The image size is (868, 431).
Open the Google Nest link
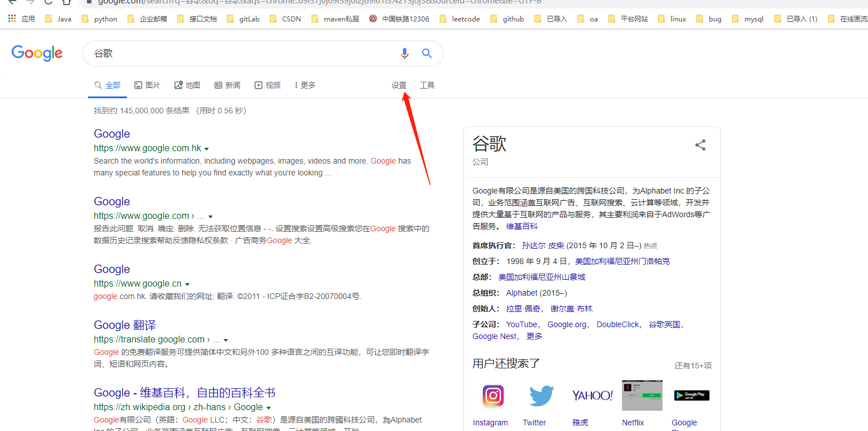point(494,336)
